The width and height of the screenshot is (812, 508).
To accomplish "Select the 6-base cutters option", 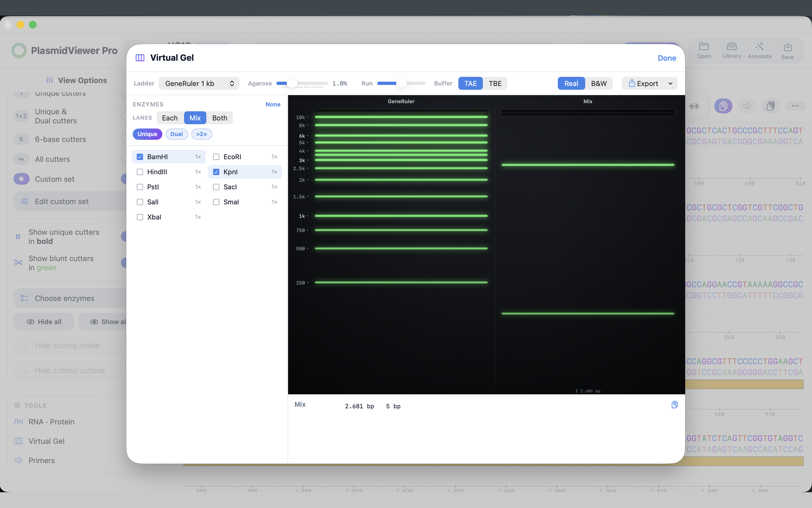I will (x=60, y=139).
